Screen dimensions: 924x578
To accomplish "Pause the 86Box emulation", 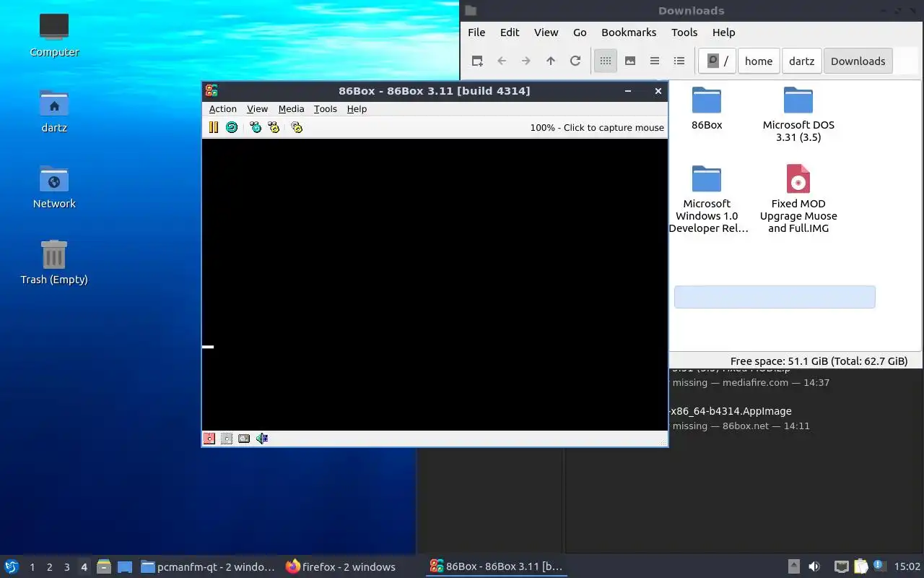I will pyautogui.click(x=214, y=127).
